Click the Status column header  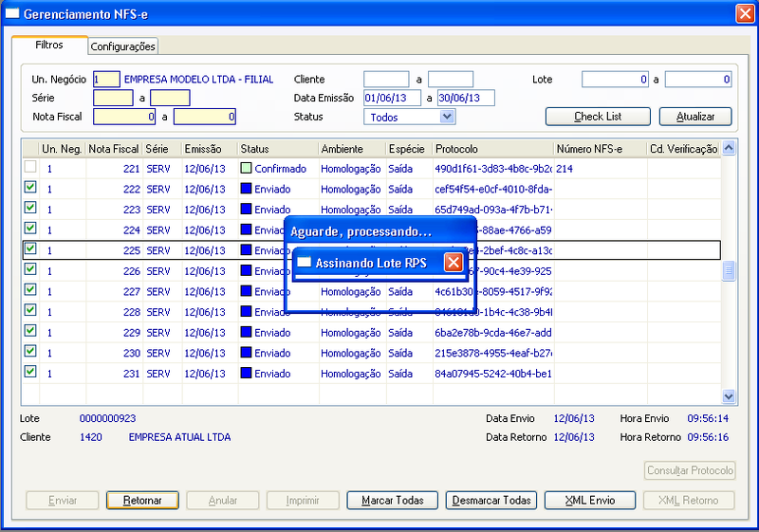tap(278, 149)
